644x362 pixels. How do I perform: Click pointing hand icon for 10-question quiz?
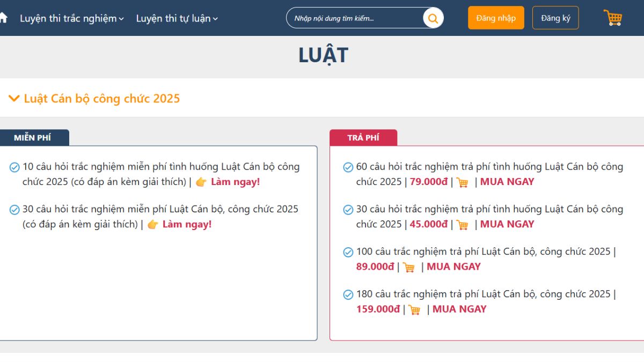coord(201,182)
